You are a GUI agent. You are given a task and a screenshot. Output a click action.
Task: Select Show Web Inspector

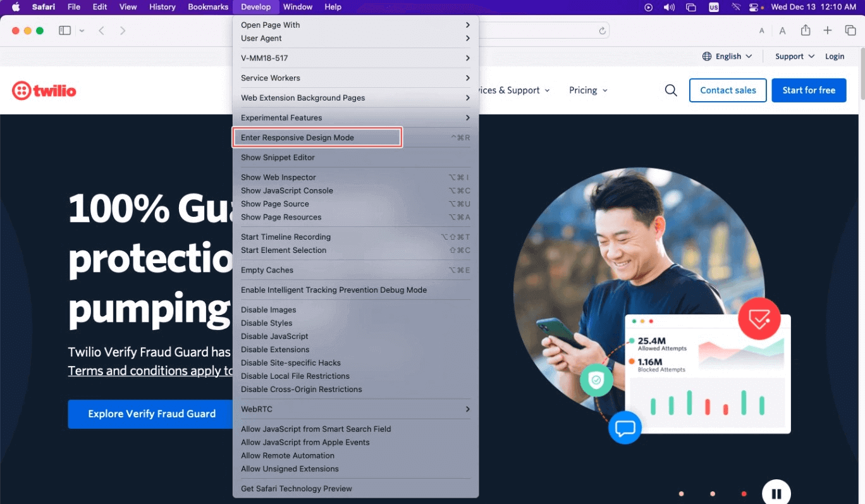[x=355, y=177]
